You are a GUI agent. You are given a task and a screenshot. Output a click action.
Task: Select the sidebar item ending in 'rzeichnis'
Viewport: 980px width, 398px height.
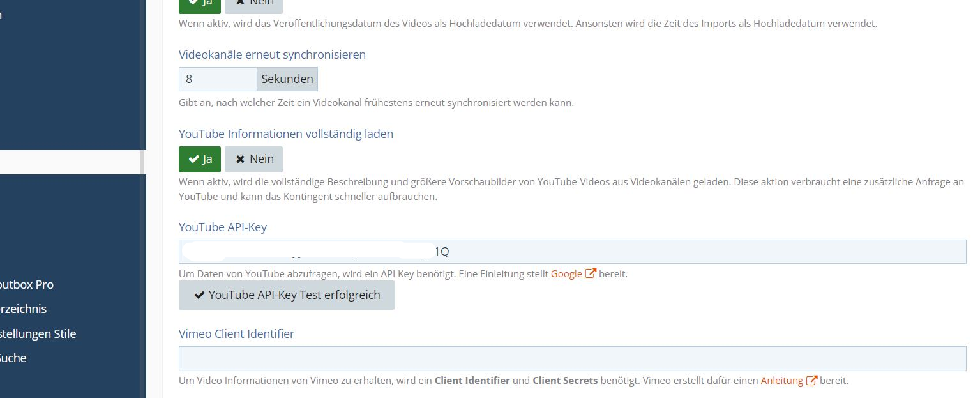24,309
